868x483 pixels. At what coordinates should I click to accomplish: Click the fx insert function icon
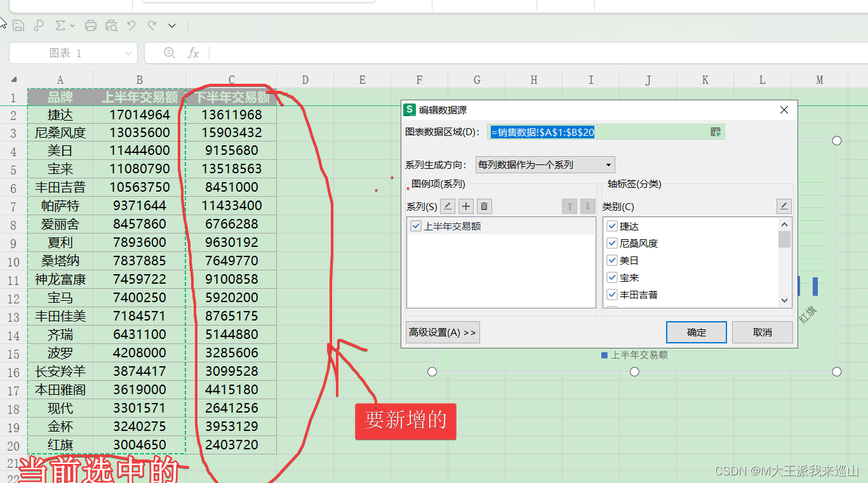193,53
